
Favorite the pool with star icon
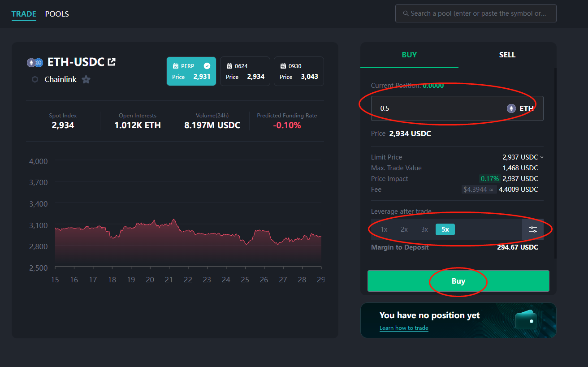(x=86, y=79)
